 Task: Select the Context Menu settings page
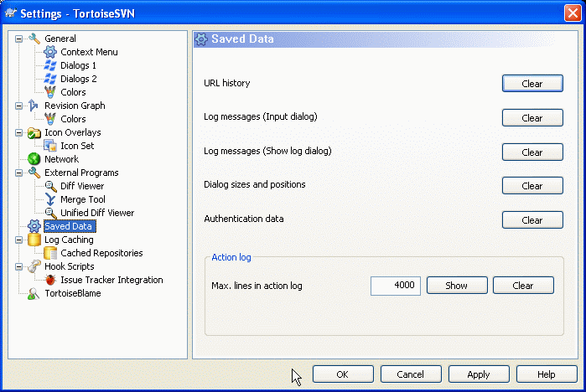pos(89,52)
